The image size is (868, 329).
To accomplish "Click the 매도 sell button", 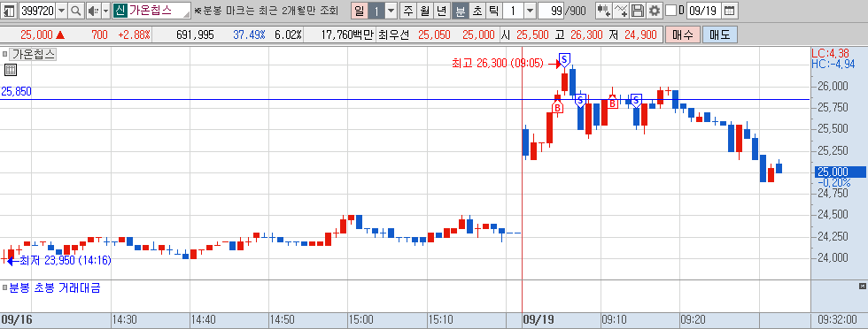I will (719, 34).
